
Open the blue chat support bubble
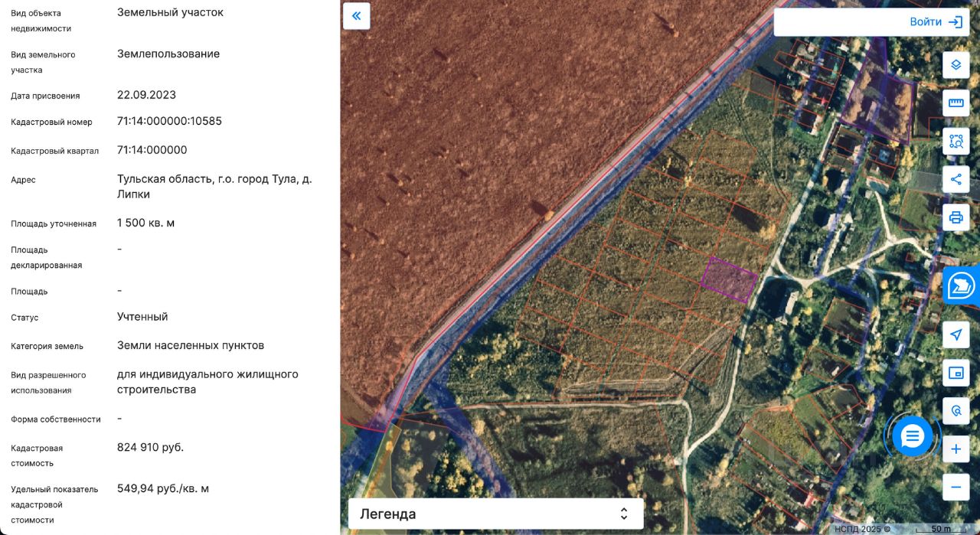point(912,436)
